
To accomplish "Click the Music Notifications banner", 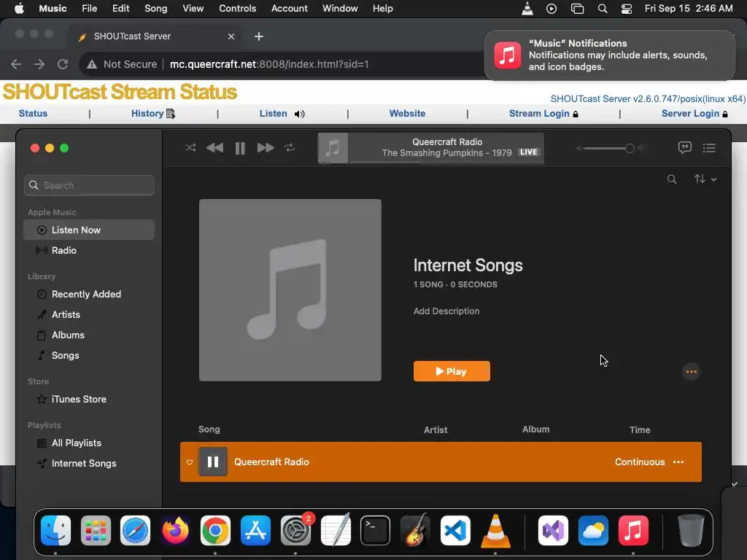I will pyautogui.click(x=610, y=55).
